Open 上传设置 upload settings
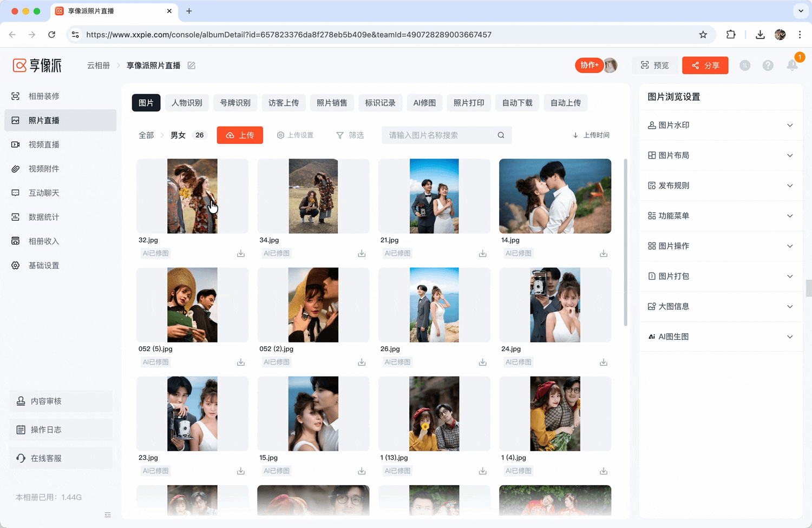 pos(295,135)
